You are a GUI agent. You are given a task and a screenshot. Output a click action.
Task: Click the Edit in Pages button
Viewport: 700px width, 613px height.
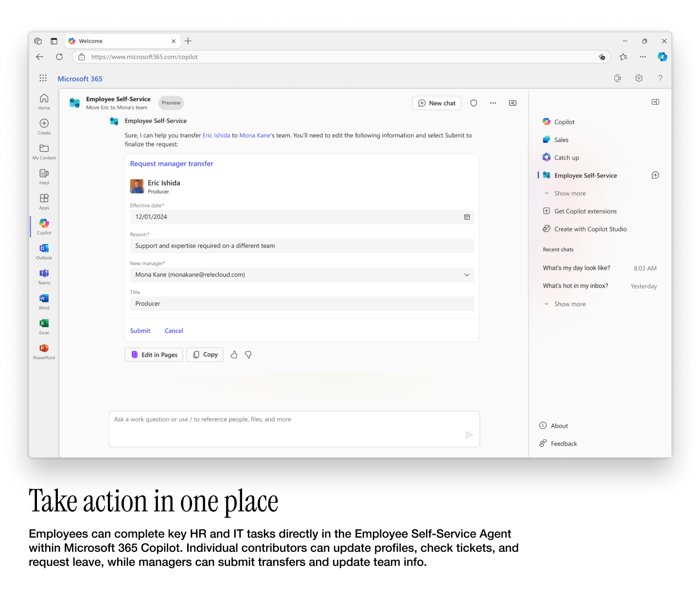pos(154,355)
